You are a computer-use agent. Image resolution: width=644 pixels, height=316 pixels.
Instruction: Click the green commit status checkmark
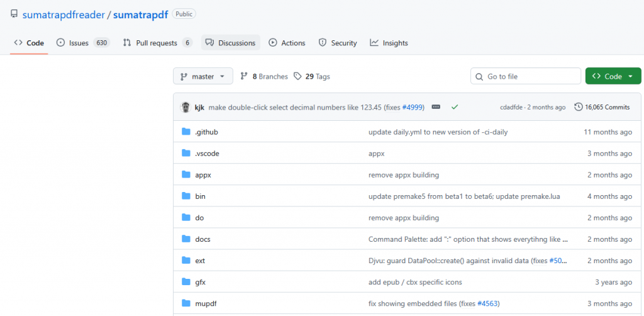tap(455, 107)
